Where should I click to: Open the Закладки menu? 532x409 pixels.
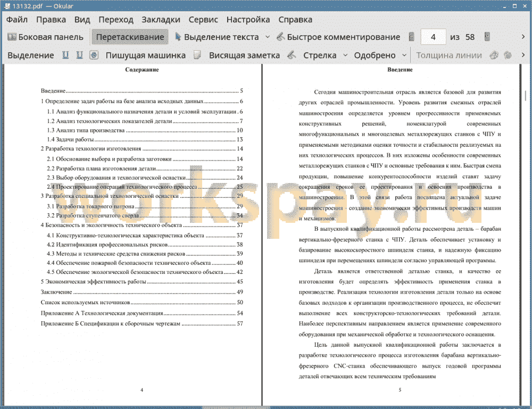click(x=161, y=20)
